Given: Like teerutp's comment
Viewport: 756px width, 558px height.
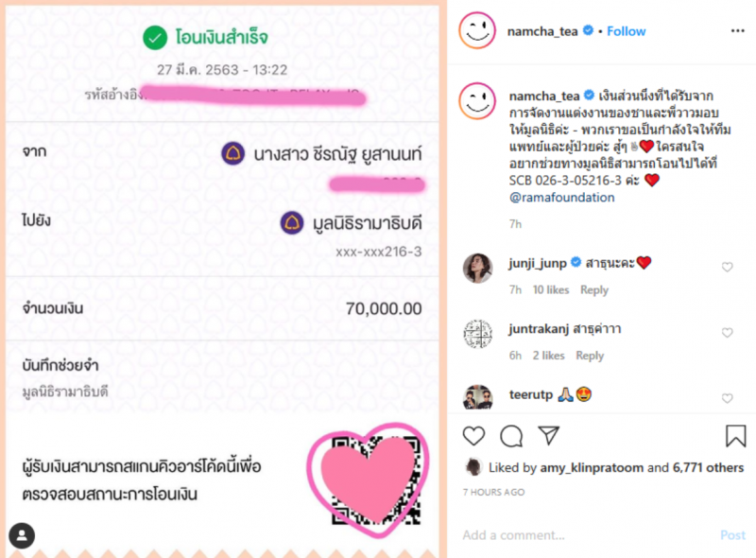Looking at the screenshot, I should click(x=727, y=398).
